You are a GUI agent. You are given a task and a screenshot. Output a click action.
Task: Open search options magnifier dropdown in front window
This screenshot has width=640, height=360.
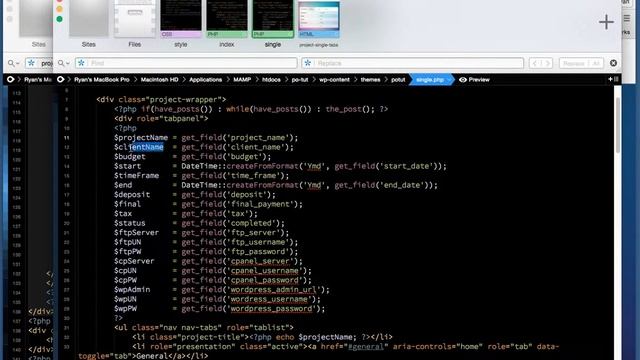(x=63, y=63)
